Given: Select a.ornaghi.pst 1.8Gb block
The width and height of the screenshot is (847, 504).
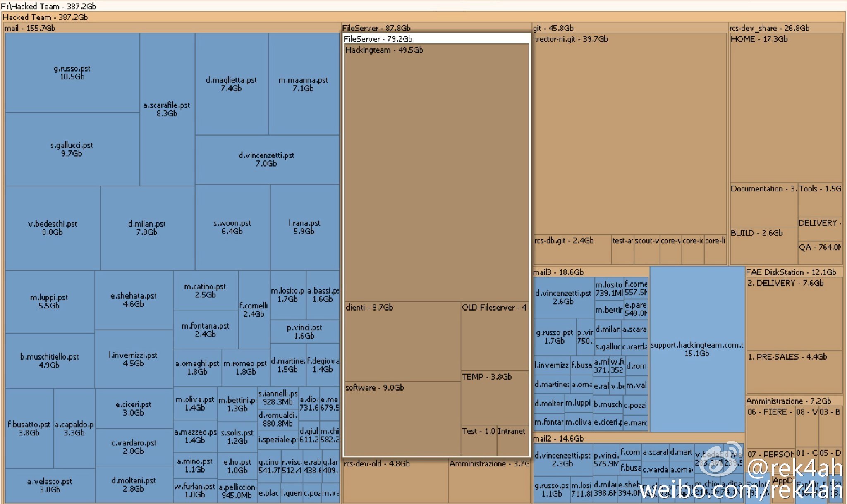Looking at the screenshot, I should pos(197,368).
